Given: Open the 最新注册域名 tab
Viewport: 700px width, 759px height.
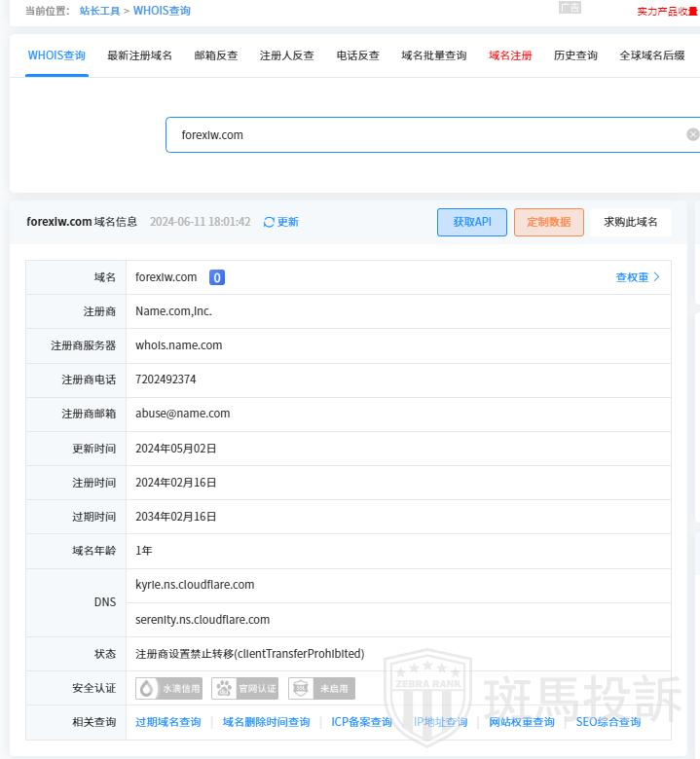Looking at the screenshot, I should point(139,55).
